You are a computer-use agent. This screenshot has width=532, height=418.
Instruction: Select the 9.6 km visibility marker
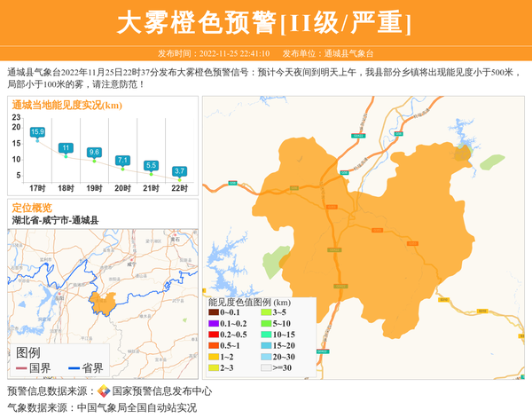coord(94,153)
